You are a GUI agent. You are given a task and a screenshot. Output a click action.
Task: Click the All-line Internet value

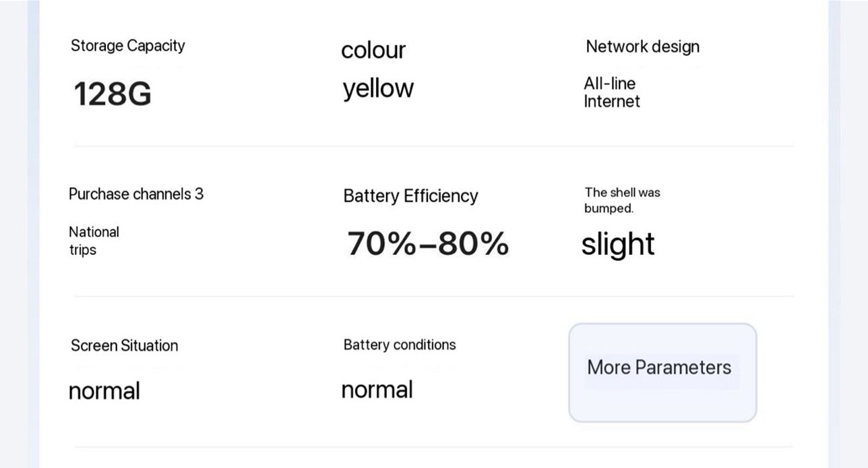click(x=612, y=92)
